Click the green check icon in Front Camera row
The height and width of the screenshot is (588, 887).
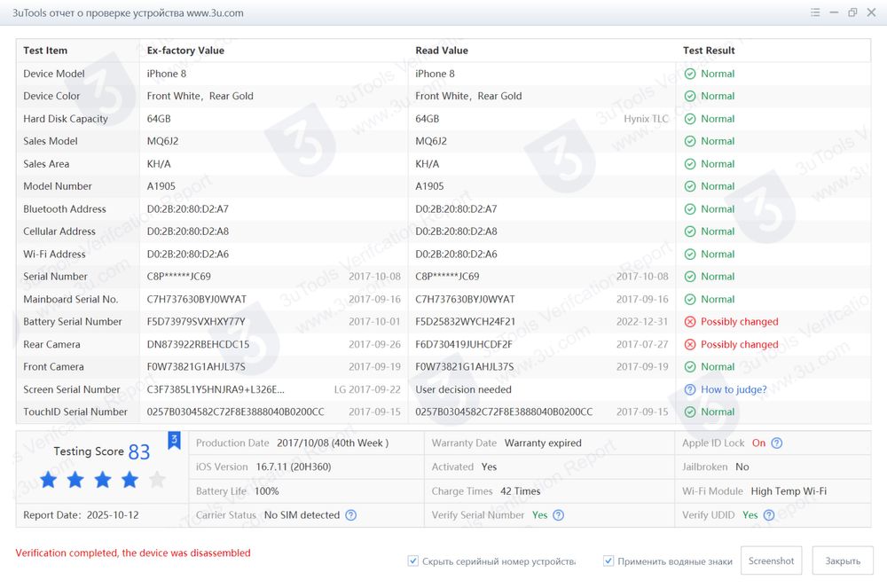690,367
